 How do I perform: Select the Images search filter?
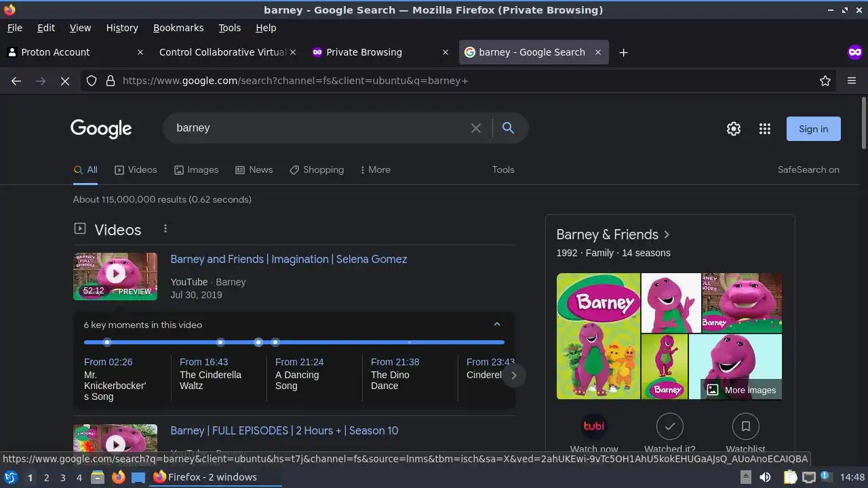pyautogui.click(x=196, y=169)
